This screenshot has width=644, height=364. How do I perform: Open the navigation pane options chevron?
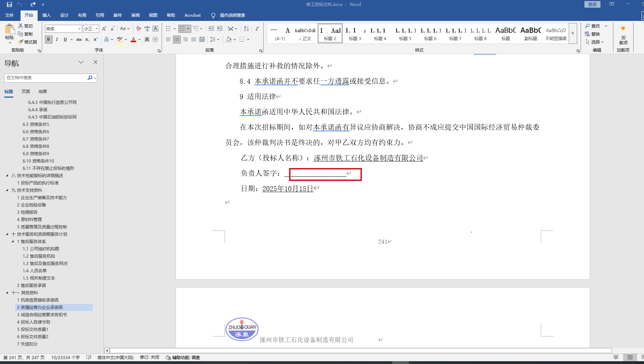pos(81,62)
